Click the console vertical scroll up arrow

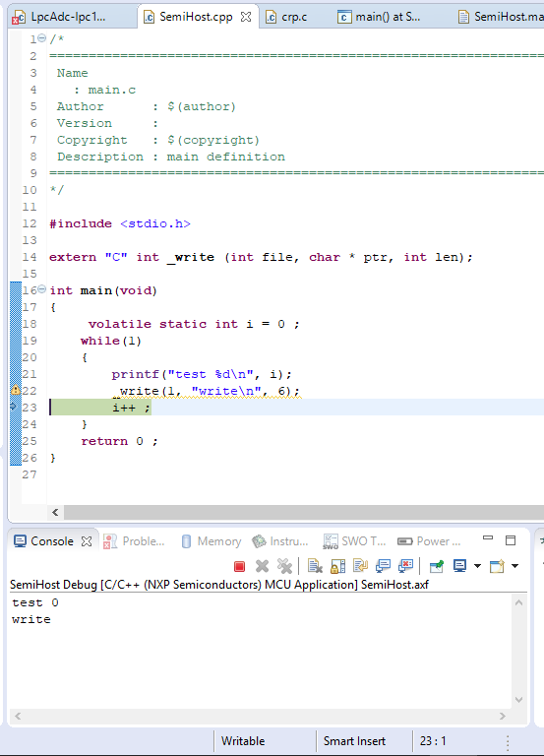[x=519, y=602]
